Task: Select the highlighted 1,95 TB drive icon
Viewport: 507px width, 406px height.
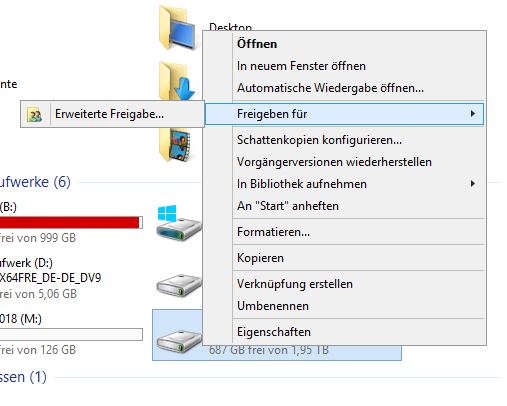Action: [179, 341]
